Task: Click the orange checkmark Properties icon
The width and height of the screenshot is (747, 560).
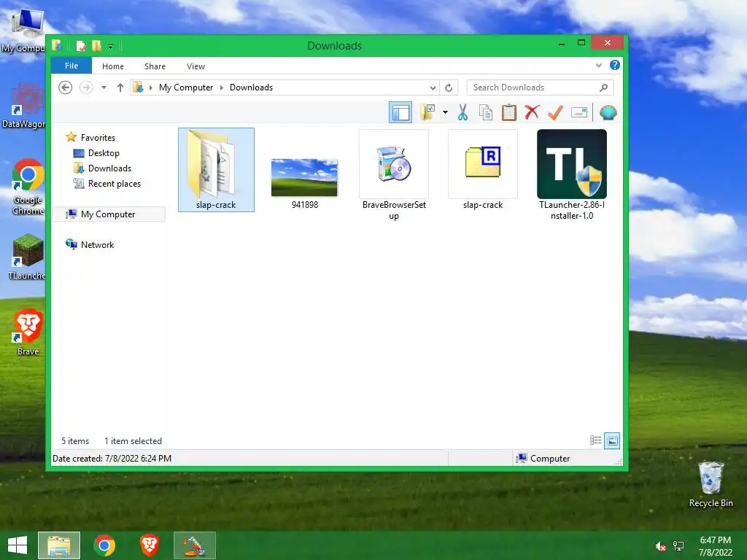Action: pos(555,113)
